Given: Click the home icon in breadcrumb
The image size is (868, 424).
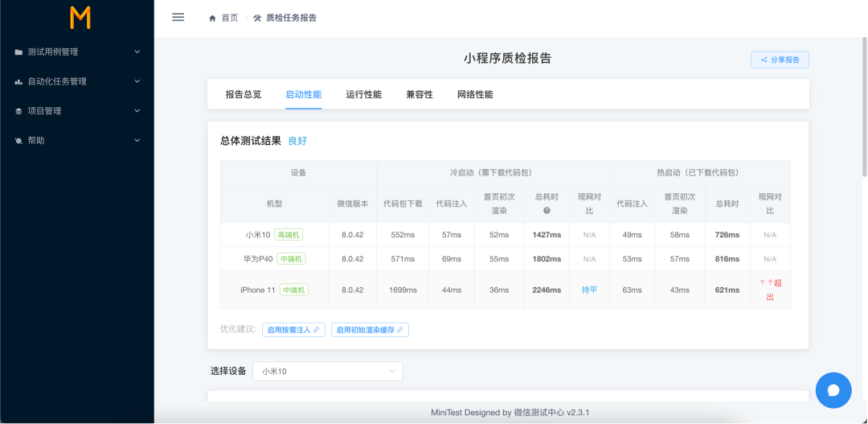Looking at the screenshot, I should [212, 18].
